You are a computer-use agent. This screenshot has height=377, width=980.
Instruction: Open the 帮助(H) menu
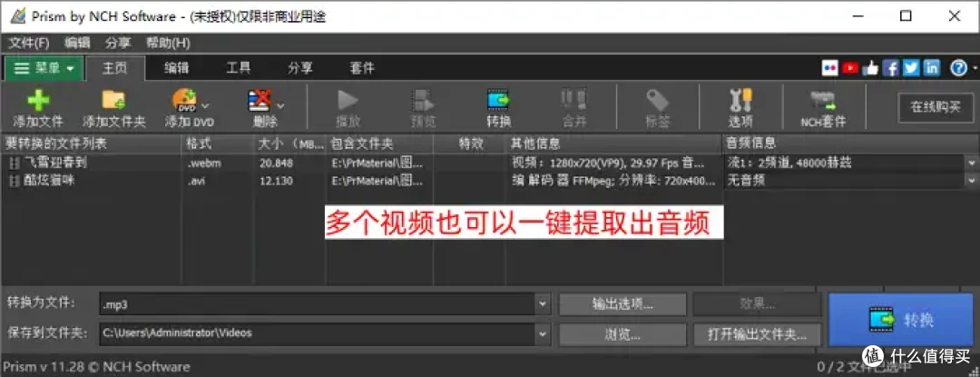click(x=168, y=43)
